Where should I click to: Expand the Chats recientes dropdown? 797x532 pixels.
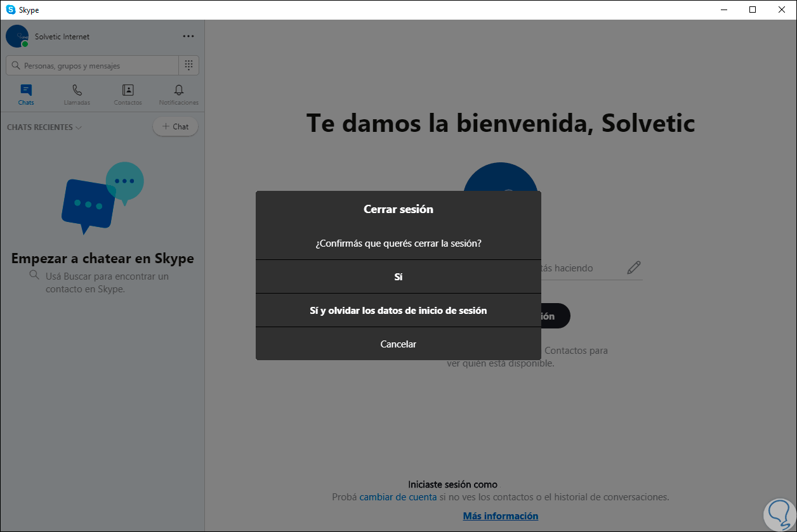point(44,127)
